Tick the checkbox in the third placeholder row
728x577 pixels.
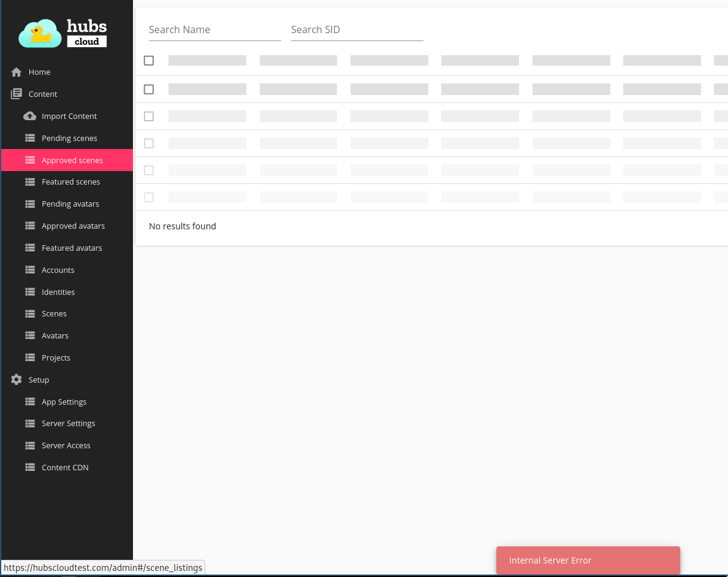pyautogui.click(x=148, y=143)
